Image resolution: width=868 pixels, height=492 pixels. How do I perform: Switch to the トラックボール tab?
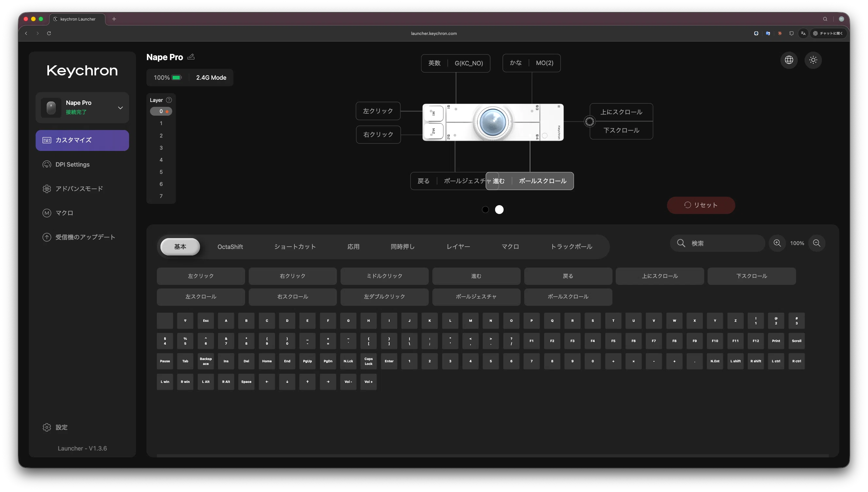point(571,247)
